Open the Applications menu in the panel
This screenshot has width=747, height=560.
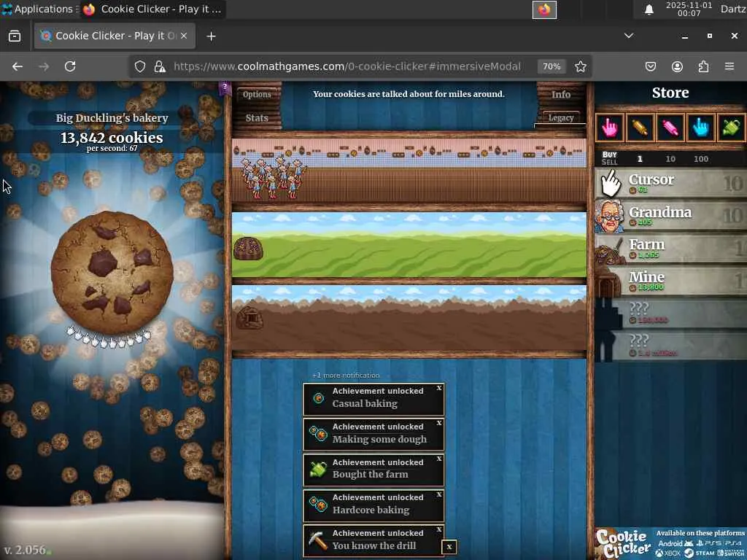(x=38, y=9)
